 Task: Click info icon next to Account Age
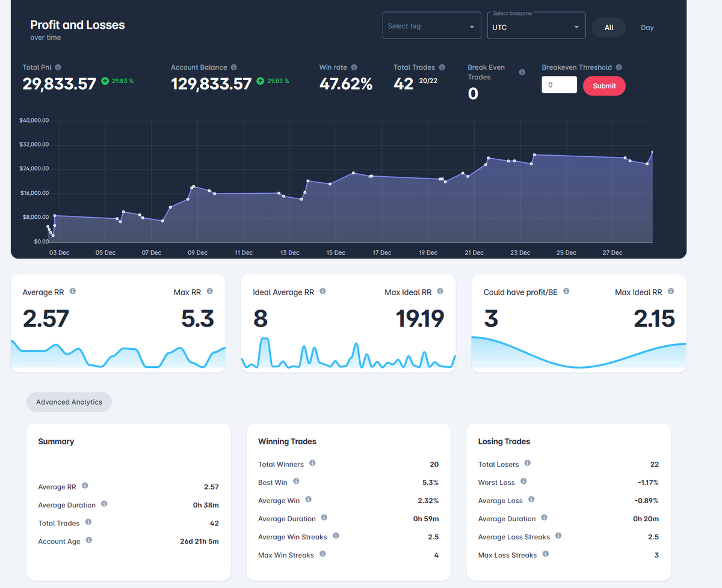tap(88, 541)
